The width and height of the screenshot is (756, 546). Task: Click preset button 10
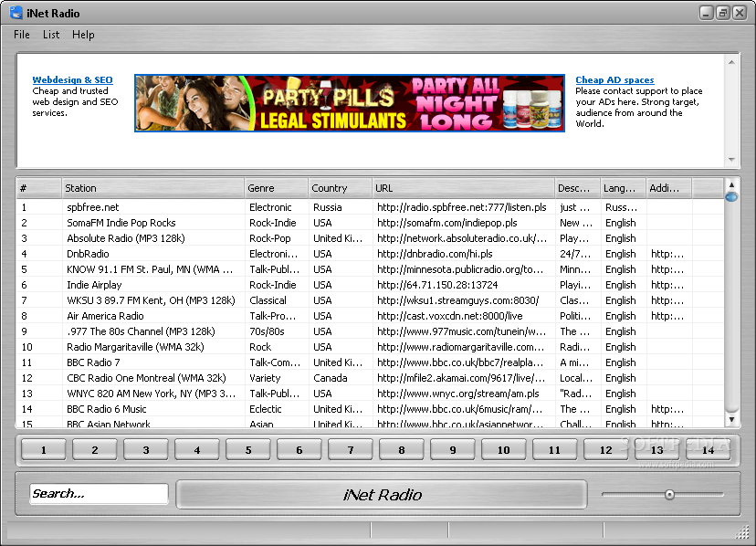coord(503,450)
